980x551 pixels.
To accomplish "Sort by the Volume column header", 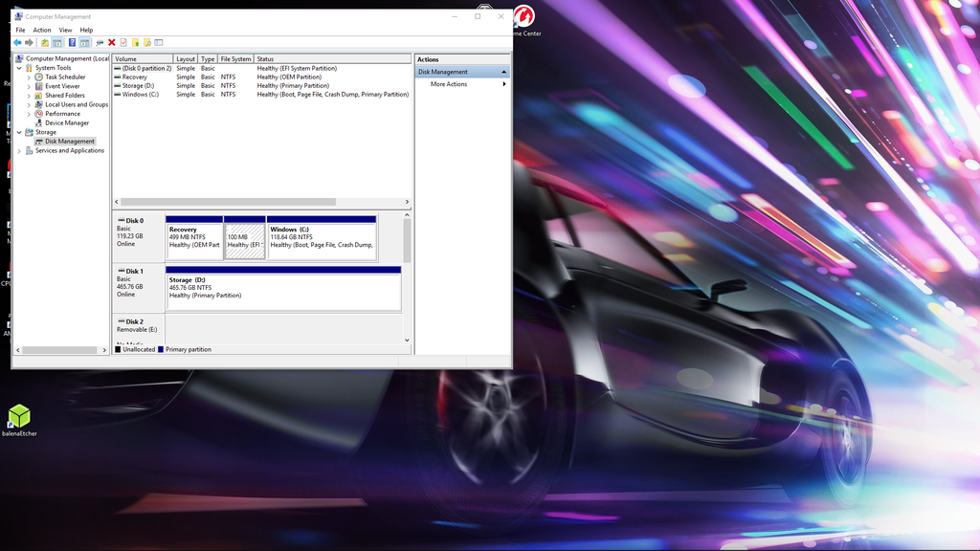I will (x=143, y=58).
